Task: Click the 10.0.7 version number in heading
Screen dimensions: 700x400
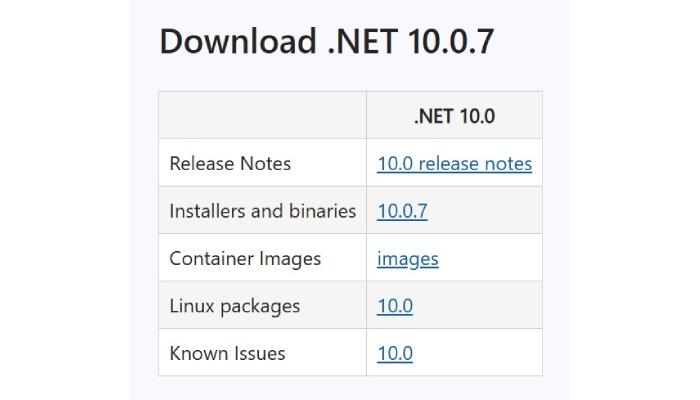Action: pos(446,43)
